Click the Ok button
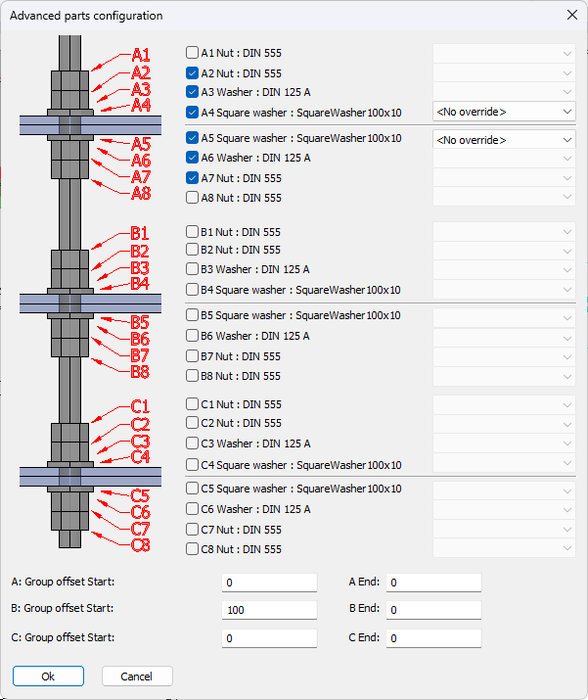Viewport: 588px width, 700px height. [48, 676]
